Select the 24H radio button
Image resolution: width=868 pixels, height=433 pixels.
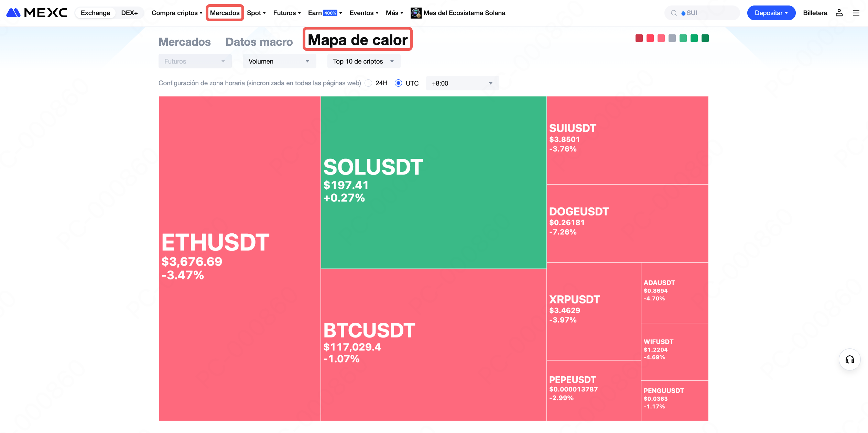pos(368,83)
